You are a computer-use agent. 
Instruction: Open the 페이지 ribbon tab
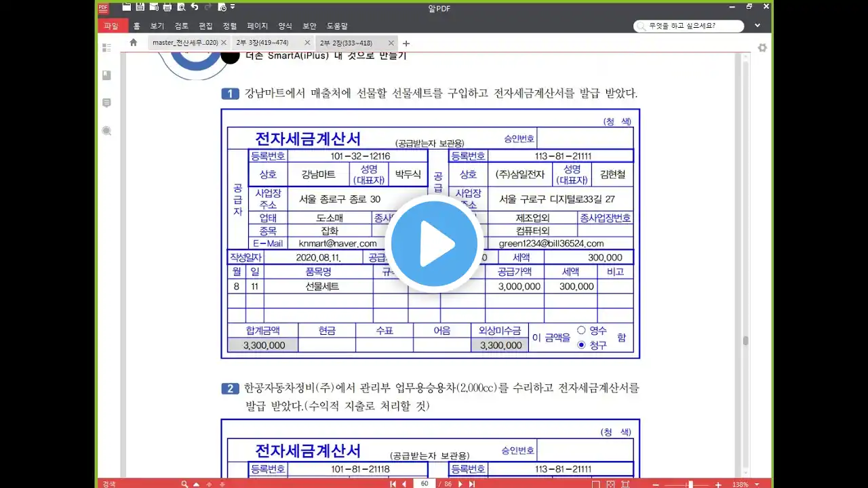[x=258, y=26]
